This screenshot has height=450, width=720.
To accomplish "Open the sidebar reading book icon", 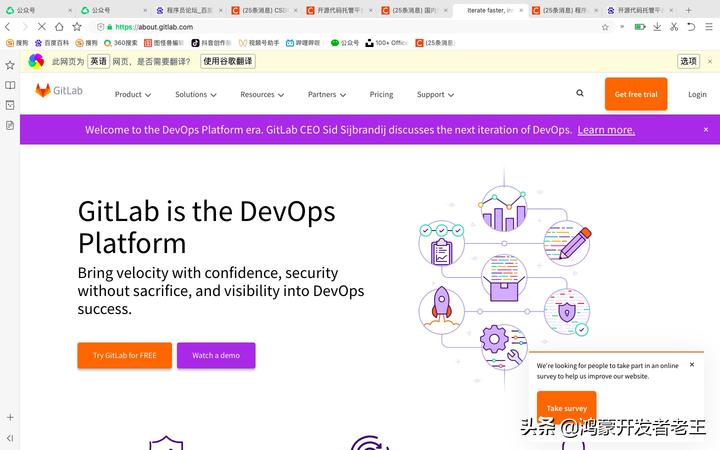I will click(x=10, y=85).
